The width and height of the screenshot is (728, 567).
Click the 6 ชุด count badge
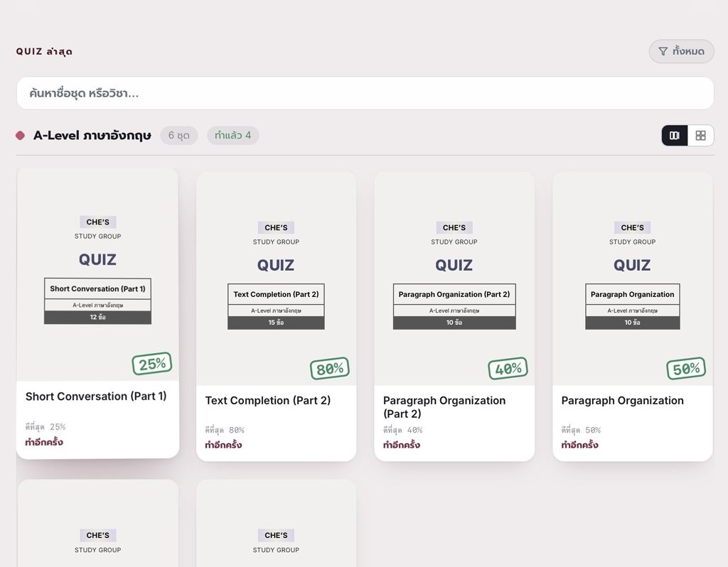178,136
